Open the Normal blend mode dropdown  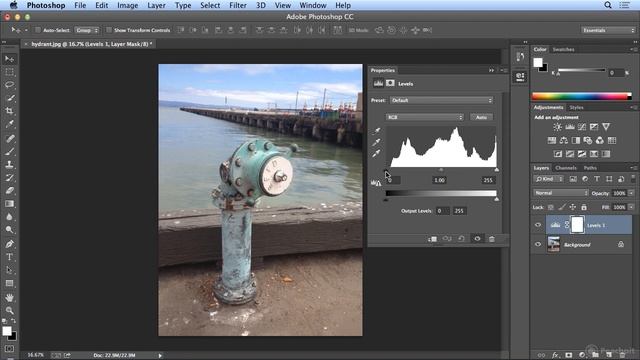[560, 193]
